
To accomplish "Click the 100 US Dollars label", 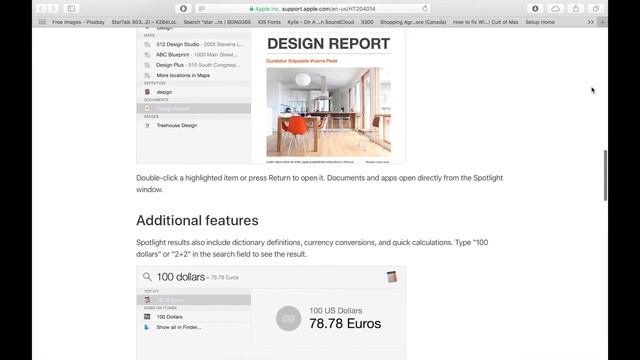I will 336,311.
